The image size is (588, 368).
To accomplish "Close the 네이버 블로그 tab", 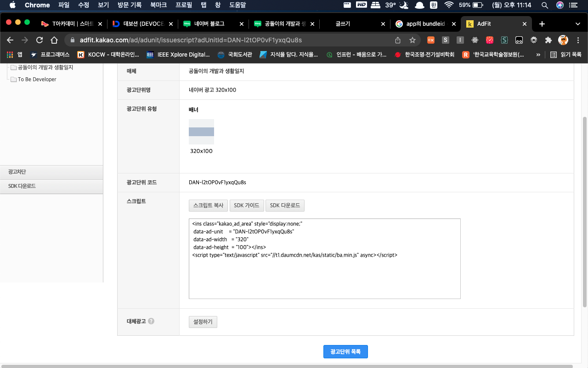I will tap(242, 24).
